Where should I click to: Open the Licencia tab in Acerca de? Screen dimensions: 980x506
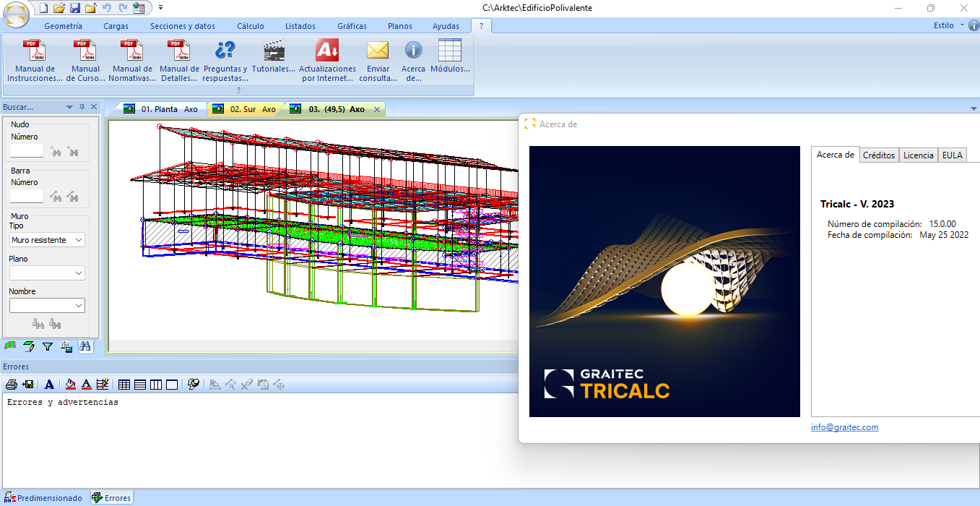[918, 155]
